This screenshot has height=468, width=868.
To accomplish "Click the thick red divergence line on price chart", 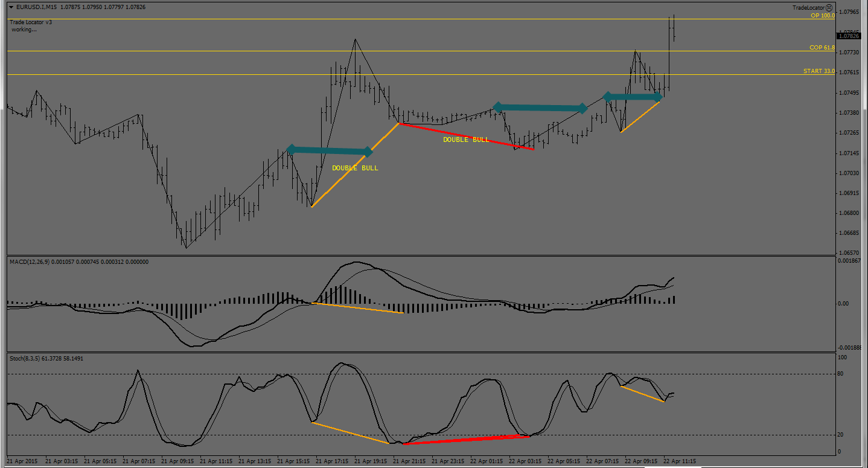I will [466, 136].
